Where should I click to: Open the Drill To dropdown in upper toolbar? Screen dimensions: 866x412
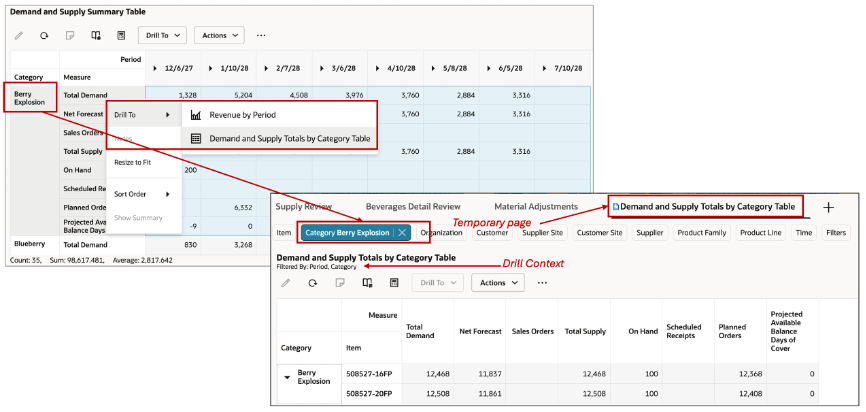tap(162, 35)
